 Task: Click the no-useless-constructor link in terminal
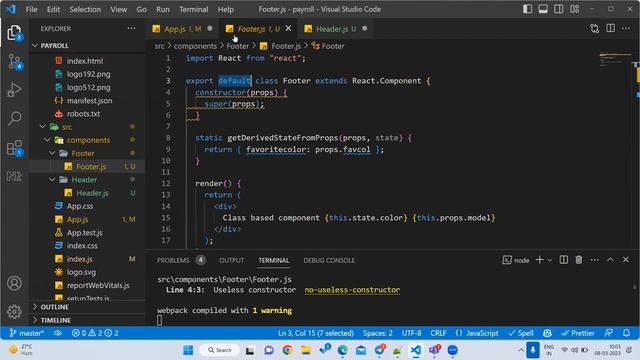point(352,290)
